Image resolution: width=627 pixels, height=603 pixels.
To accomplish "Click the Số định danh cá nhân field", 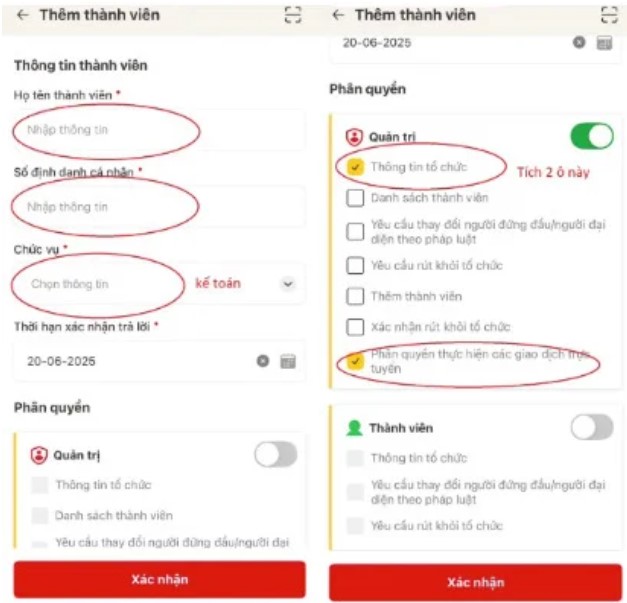I will (x=159, y=207).
